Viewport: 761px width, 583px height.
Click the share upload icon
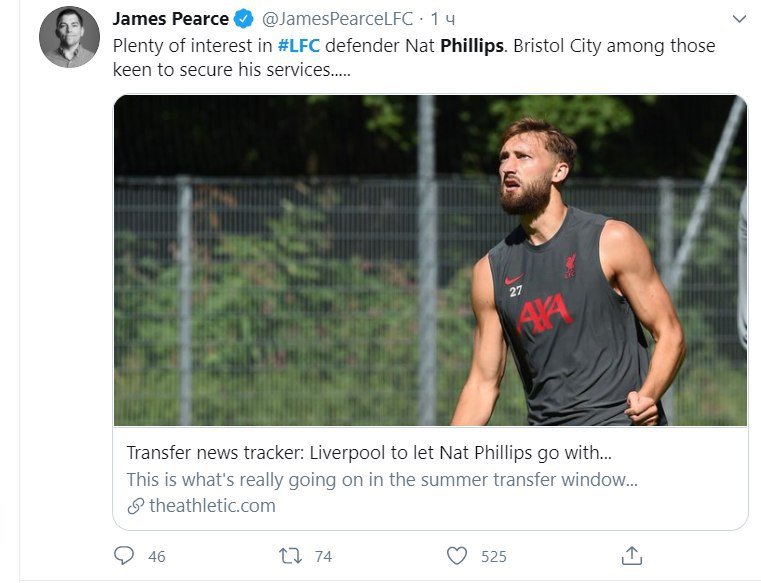click(x=631, y=555)
